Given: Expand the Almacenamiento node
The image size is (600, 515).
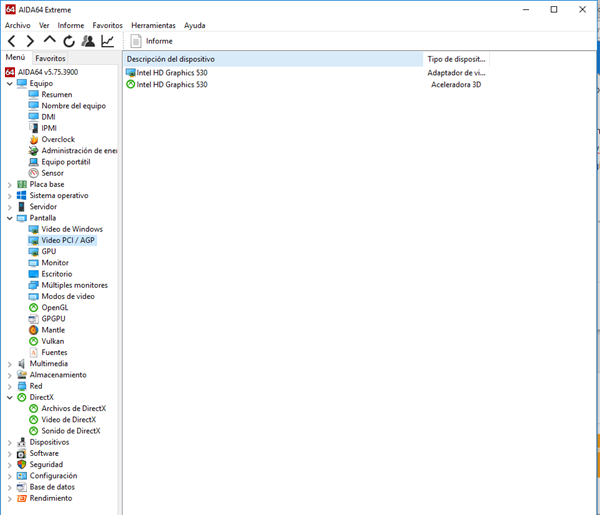Looking at the screenshot, I should point(10,375).
